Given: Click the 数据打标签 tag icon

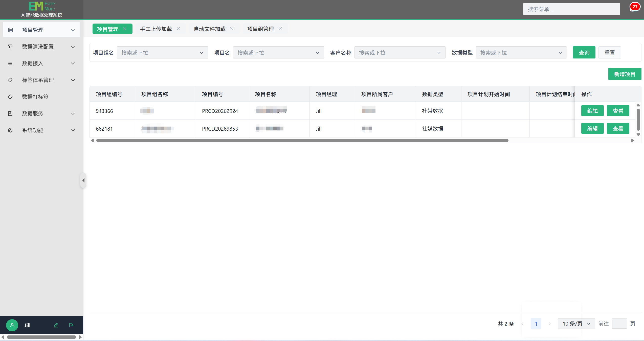Looking at the screenshot, I should pos(10,97).
